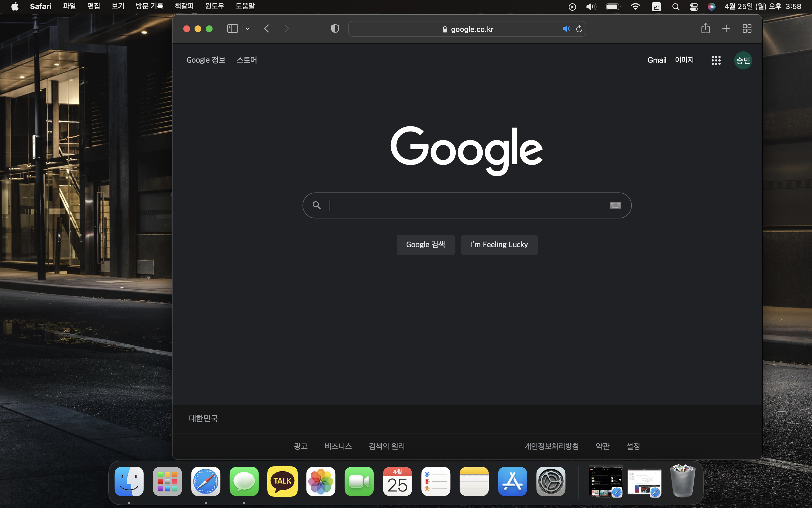The height and width of the screenshot is (508, 812).
Task: Open the 개인정보처리방침 link
Action: click(551, 446)
